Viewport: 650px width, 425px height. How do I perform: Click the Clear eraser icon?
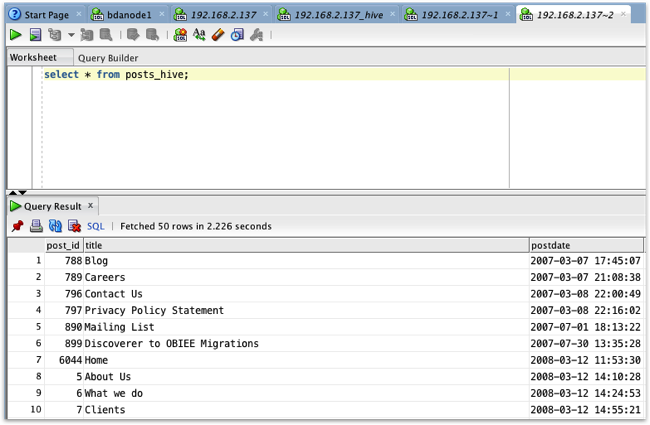pos(218,35)
